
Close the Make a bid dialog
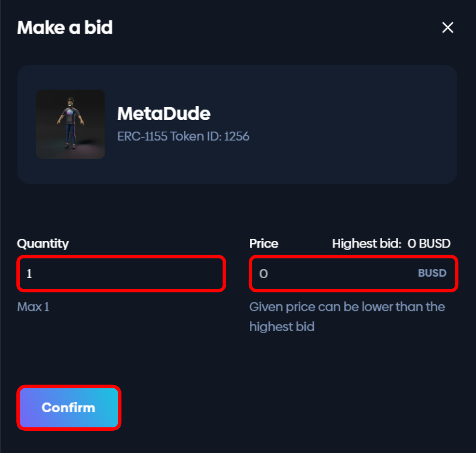click(x=448, y=28)
